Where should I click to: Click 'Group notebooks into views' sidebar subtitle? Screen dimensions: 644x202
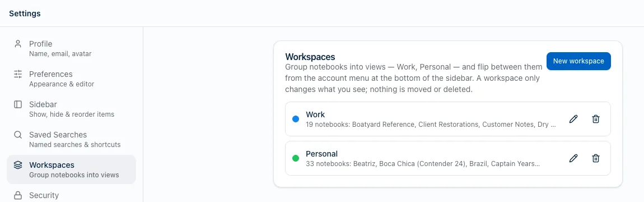coord(74,175)
